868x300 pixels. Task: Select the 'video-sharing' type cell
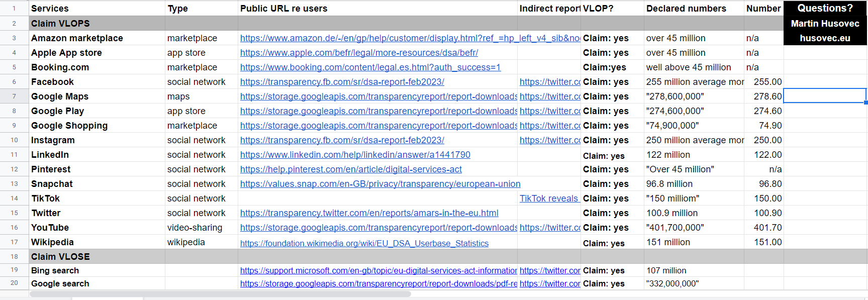pyautogui.click(x=202, y=228)
